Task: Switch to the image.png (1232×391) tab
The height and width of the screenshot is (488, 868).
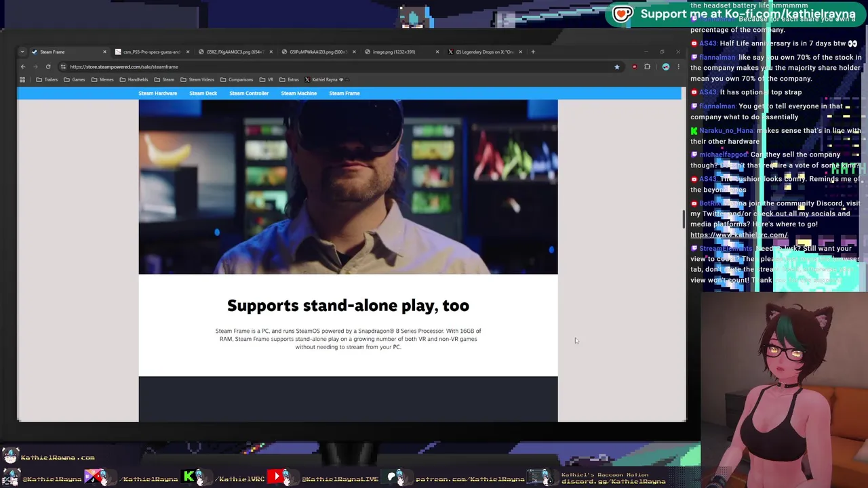Action: [401, 52]
